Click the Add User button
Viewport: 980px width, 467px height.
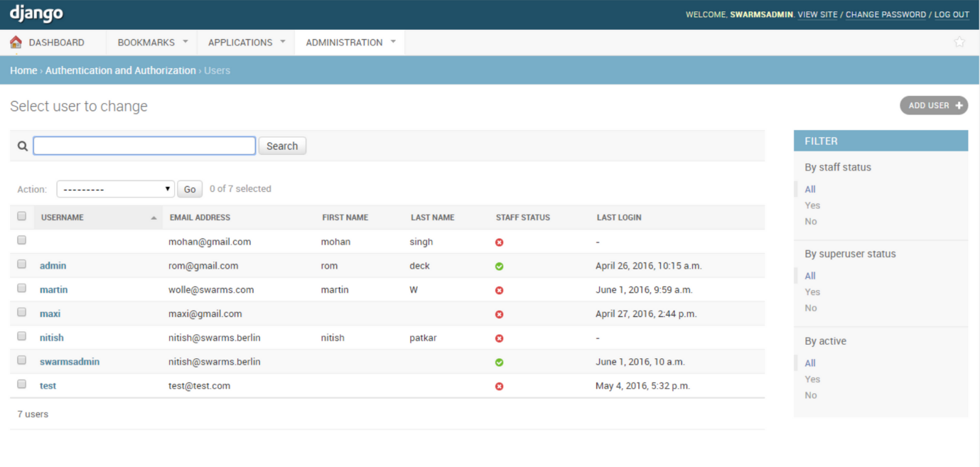pos(934,106)
